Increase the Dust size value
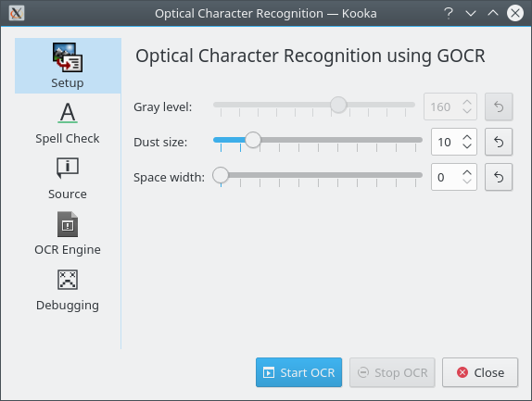Image resolution: width=532 pixels, height=401 pixels. coord(467,138)
